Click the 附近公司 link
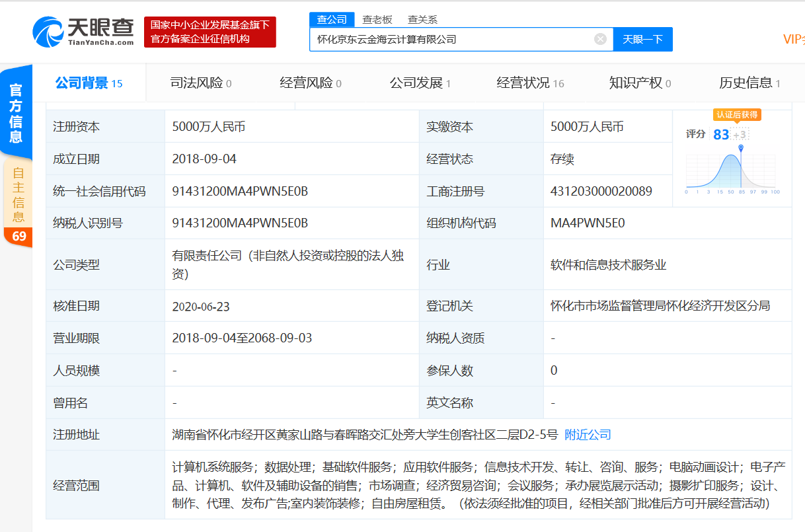Image resolution: width=805 pixels, height=532 pixels. [588, 435]
